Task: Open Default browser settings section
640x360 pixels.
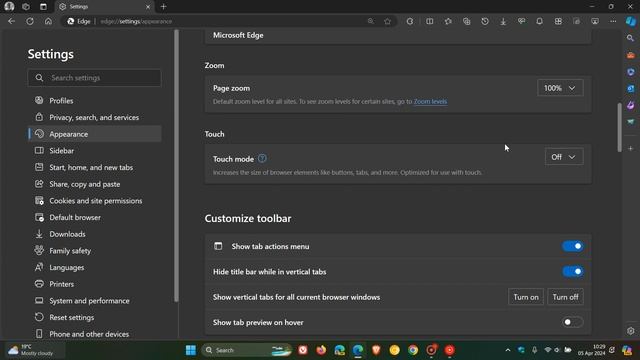Action: (x=95, y=218)
